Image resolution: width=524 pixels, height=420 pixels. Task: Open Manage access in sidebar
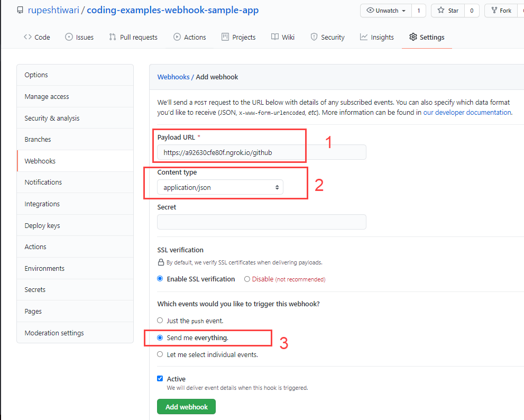coord(75,97)
